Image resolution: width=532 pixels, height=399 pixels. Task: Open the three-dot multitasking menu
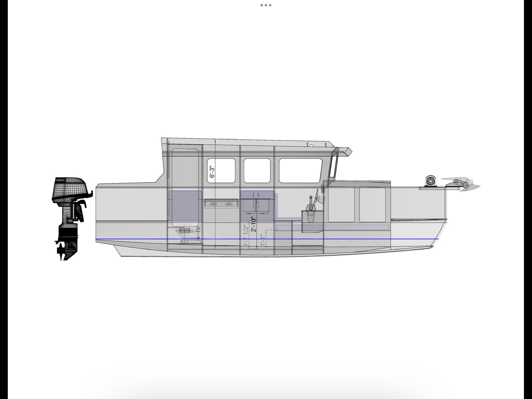(266, 5)
